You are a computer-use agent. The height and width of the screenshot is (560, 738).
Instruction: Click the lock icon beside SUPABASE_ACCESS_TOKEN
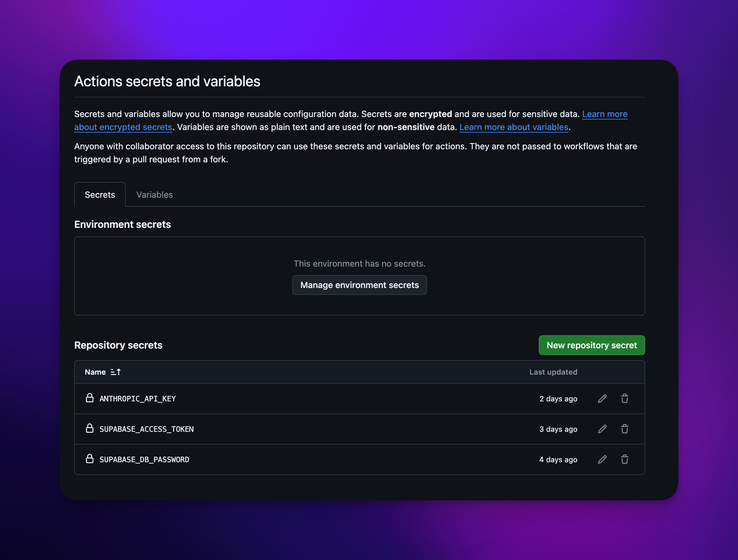(x=89, y=428)
